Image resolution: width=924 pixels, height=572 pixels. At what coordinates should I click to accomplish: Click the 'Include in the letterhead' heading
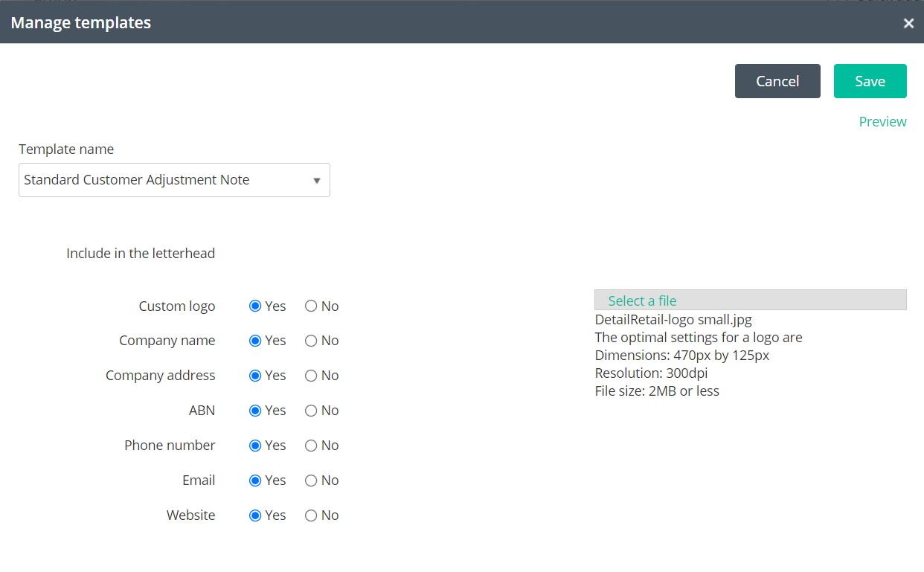[x=141, y=254]
